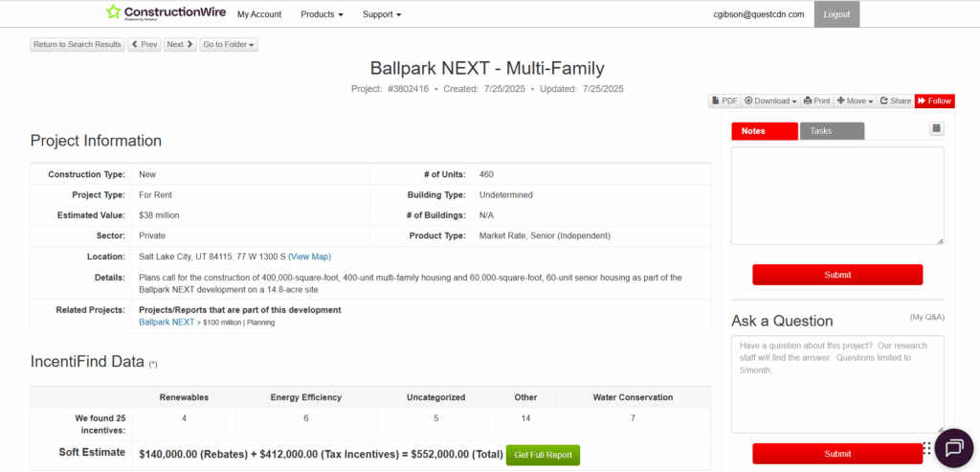Open the notes list view icon
The height and width of the screenshot is (472, 980).
point(936,128)
